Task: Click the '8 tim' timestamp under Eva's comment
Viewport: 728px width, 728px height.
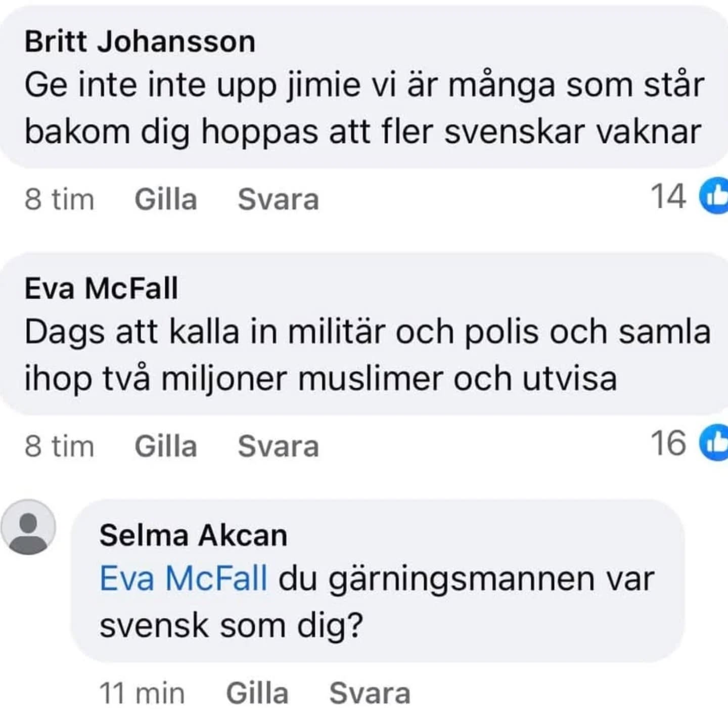Action: pos(59,446)
